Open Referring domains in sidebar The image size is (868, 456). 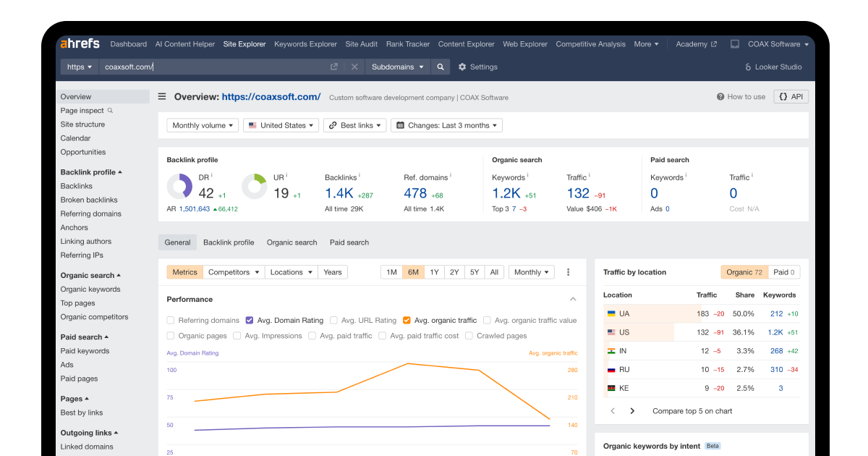(x=91, y=214)
